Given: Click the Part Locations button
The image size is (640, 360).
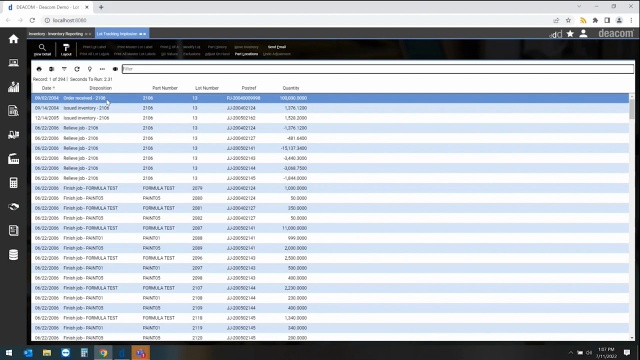Looking at the screenshot, I should (247, 54).
